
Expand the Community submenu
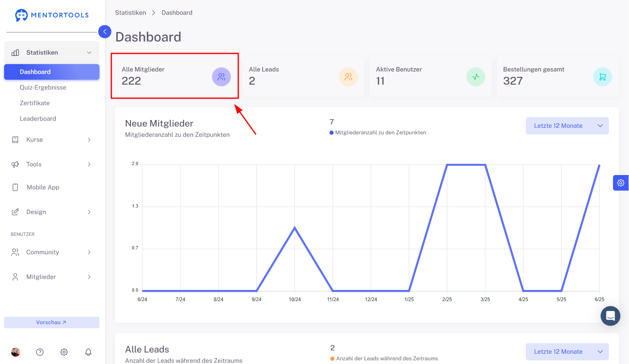52,252
